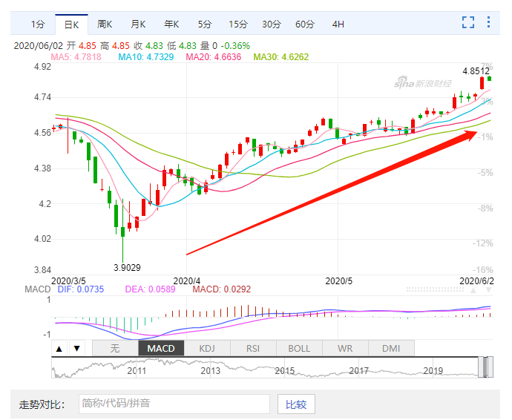The width and height of the screenshot is (512, 420).
Task: Select the 4H timeframe tab
Action: coord(338,24)
